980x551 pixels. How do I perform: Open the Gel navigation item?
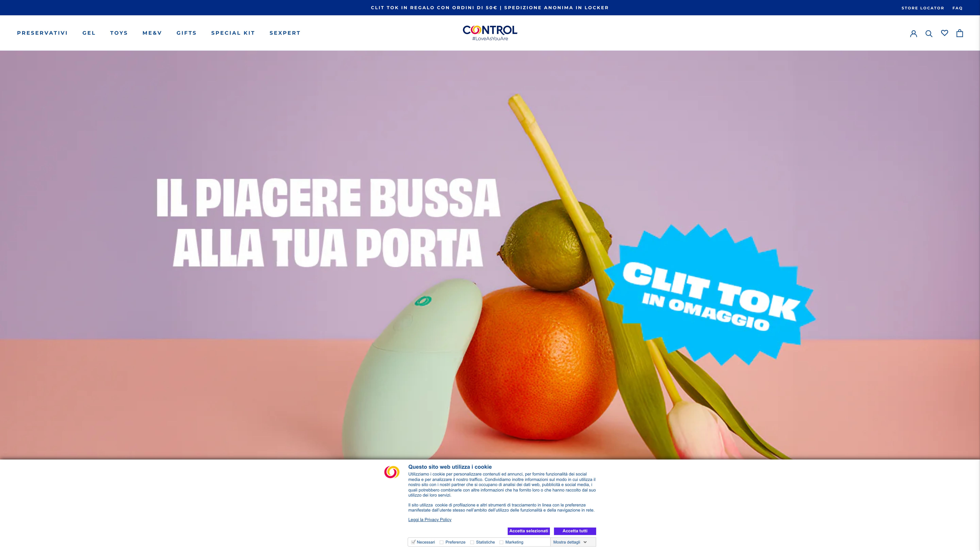pyautogui.click(x=89, y=33)
